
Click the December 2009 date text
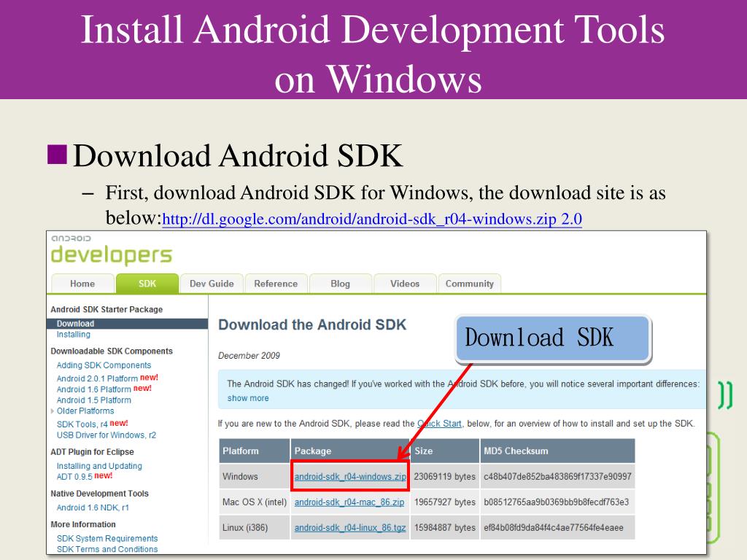coord(249,356)
